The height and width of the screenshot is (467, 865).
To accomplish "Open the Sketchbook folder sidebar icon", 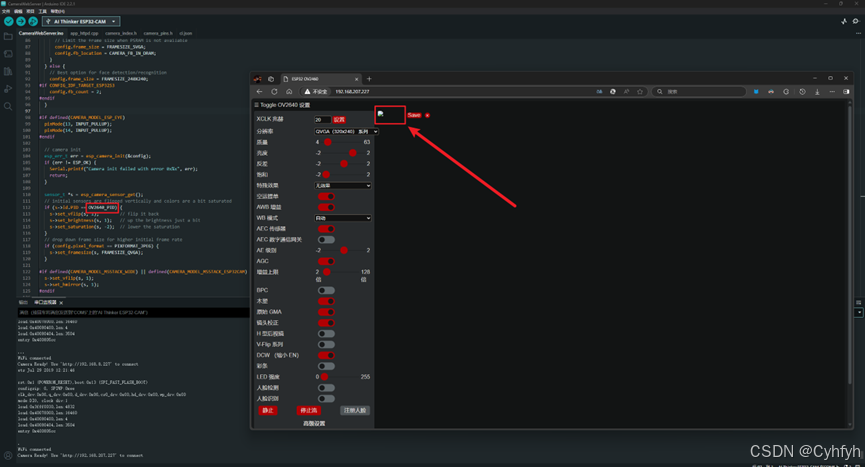I will 8,37.
